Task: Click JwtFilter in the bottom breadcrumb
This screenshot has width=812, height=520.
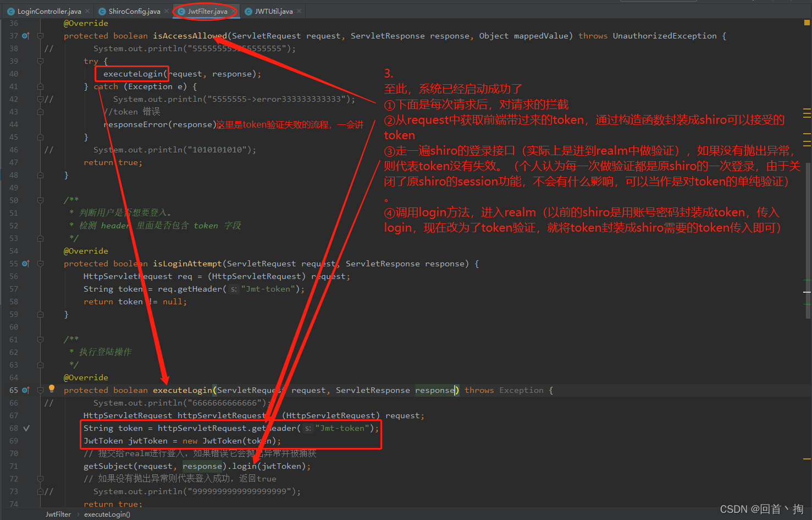Action: (58, 514)
